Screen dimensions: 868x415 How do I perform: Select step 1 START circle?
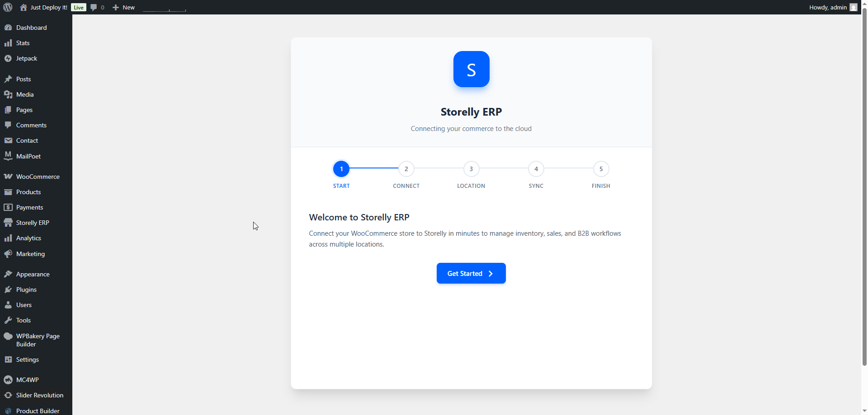tap(341, 169)
